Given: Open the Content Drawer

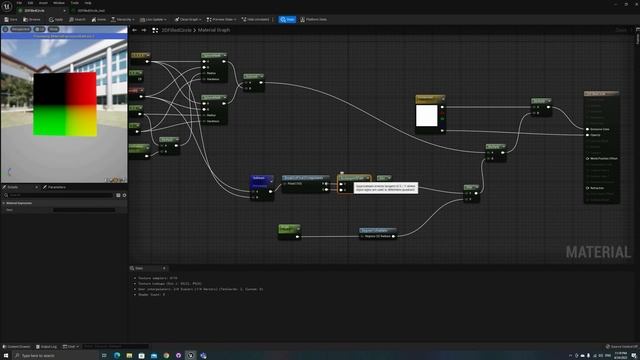Looking at the screenshot, I should [x=17, y=347].
